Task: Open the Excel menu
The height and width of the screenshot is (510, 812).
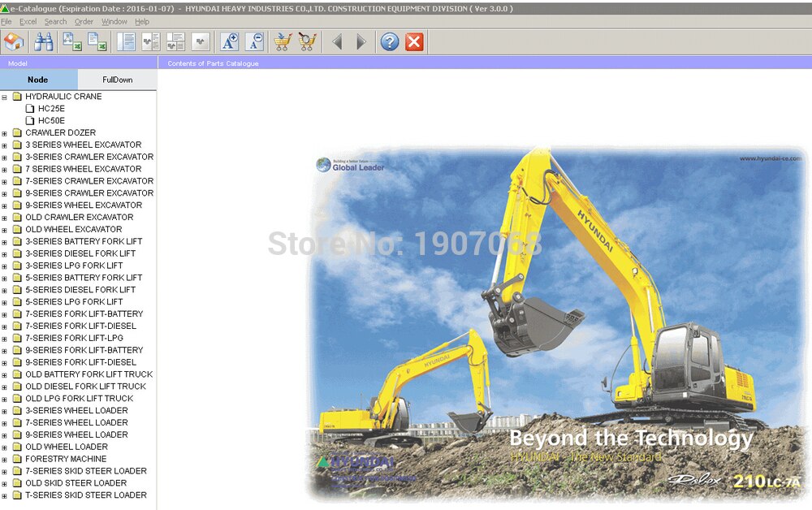Action: pos(28,22)
